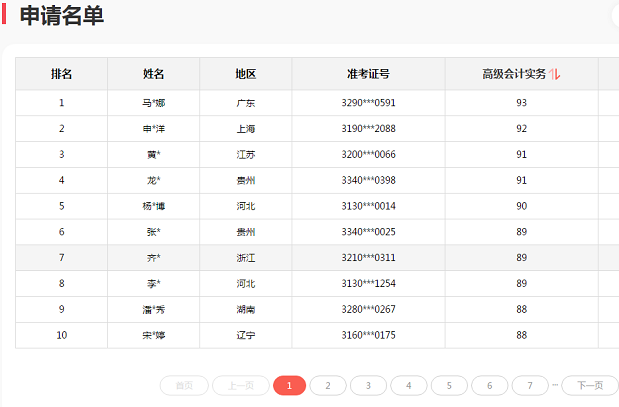
Task: Select name 宋*婷 in row 10
Action: (x=154, y=335)
